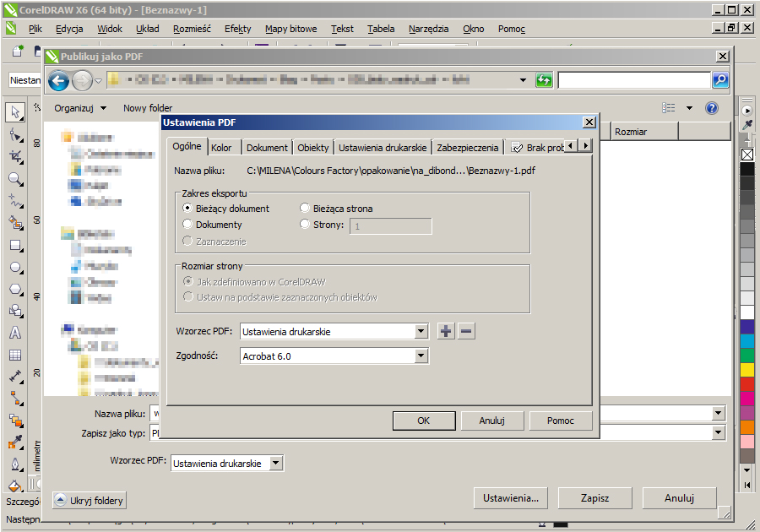Add a PDF preset with the plus button
The height and width of the screenshot is (532, 760).
(x=446, y=331)
